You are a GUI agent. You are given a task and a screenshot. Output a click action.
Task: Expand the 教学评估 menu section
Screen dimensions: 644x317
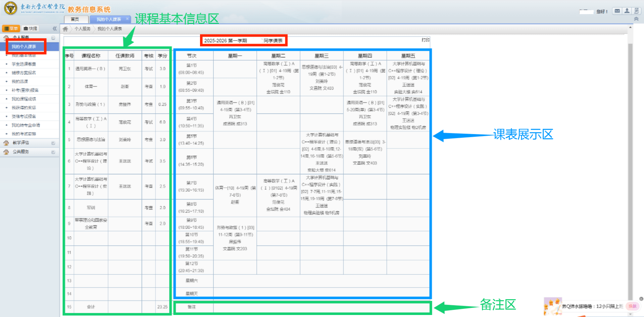[x=53, y=143]
